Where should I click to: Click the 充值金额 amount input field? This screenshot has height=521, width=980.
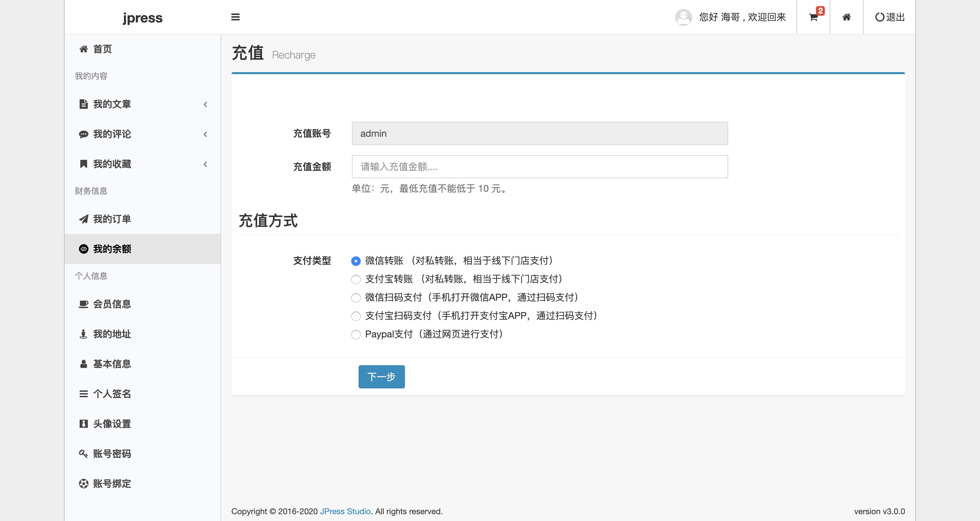click(x=539, y=167)
